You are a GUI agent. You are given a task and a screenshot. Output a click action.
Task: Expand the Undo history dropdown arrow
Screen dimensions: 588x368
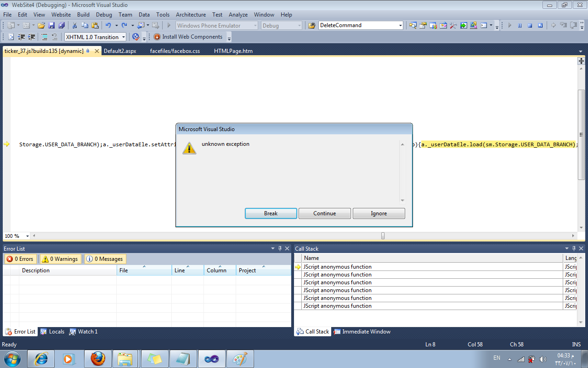pyautogui.click(x=116, y=26)
